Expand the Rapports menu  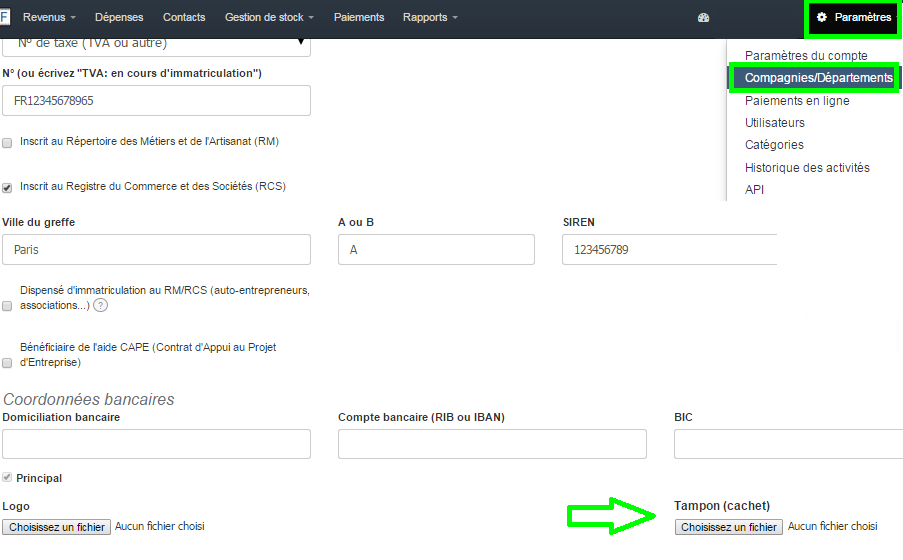point(430,17)
